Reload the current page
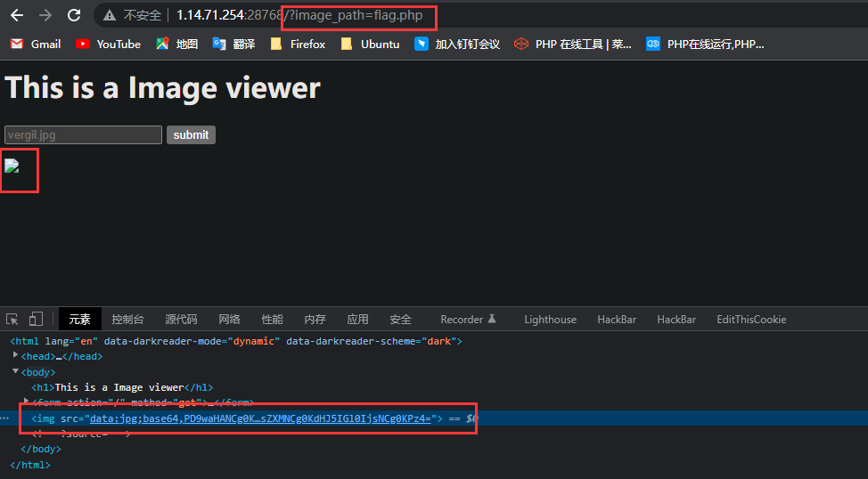The image size is (868, 479). click(x=74, y=15)
